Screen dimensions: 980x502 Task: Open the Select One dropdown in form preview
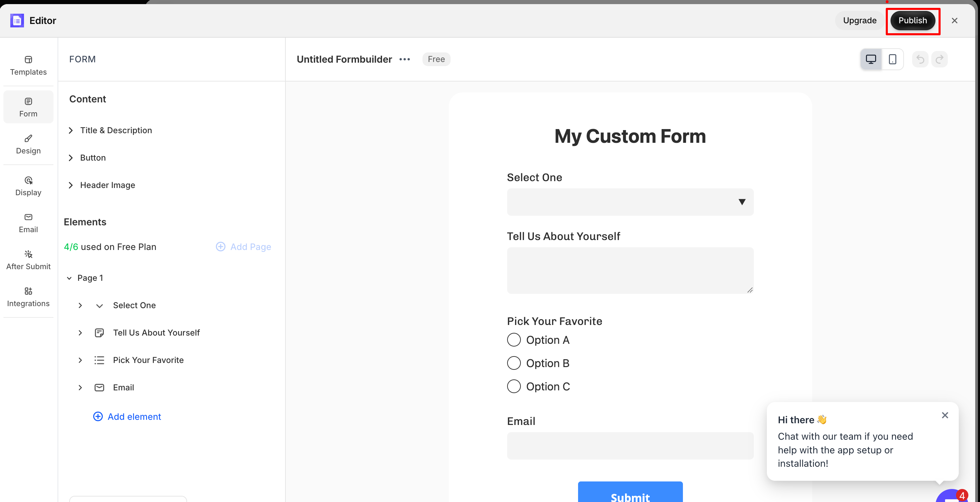[630, 202]
